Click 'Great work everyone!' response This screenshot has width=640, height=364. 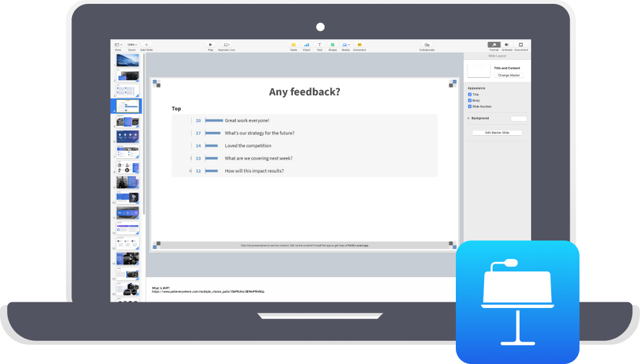[247, 121]
